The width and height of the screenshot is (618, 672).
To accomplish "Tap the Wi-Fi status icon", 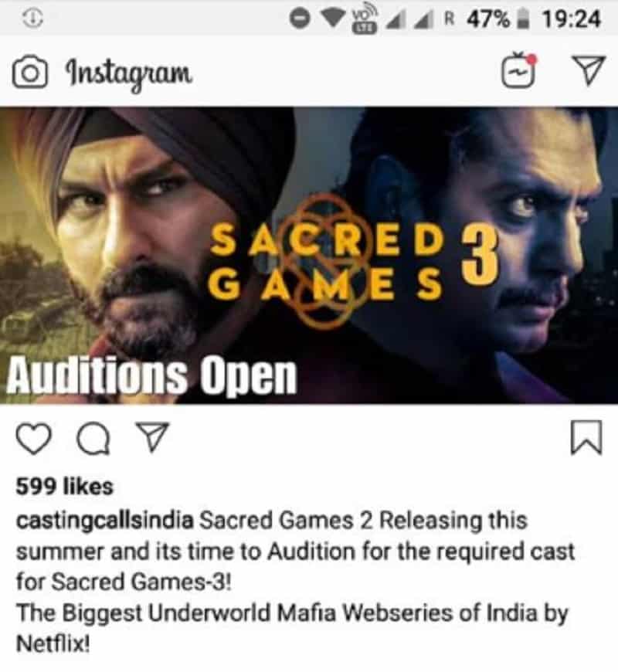I will (x=334, y=19).
